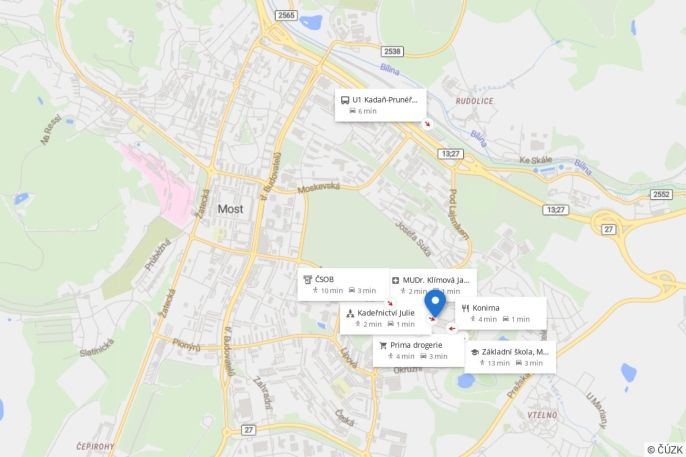
Task: Click the ATM icon beside ČSOB
Action: [308, 279]
